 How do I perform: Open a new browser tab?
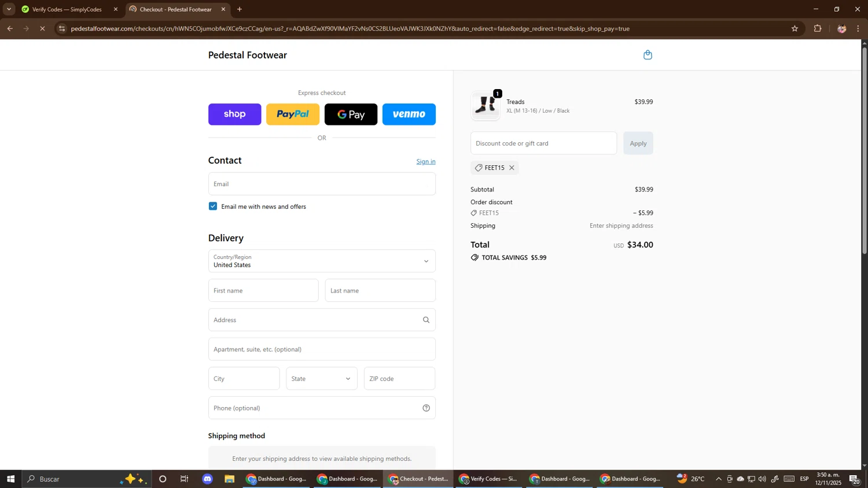(x=240, y=9)
